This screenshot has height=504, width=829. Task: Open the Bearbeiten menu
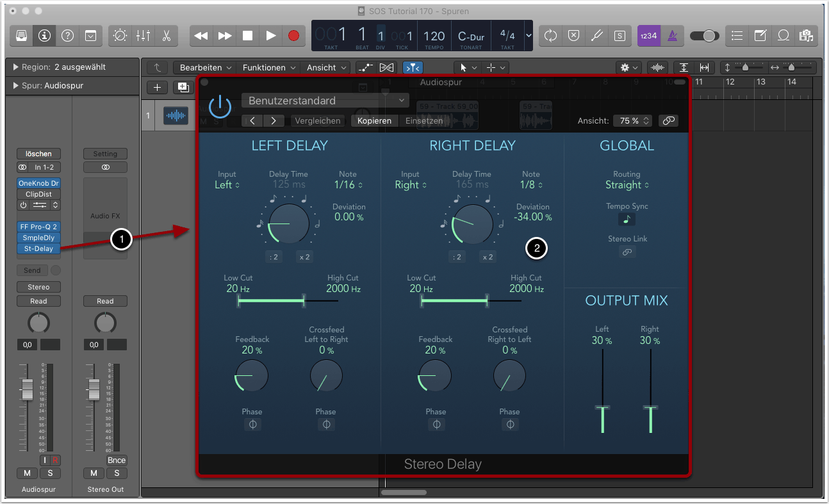point(204,67)
